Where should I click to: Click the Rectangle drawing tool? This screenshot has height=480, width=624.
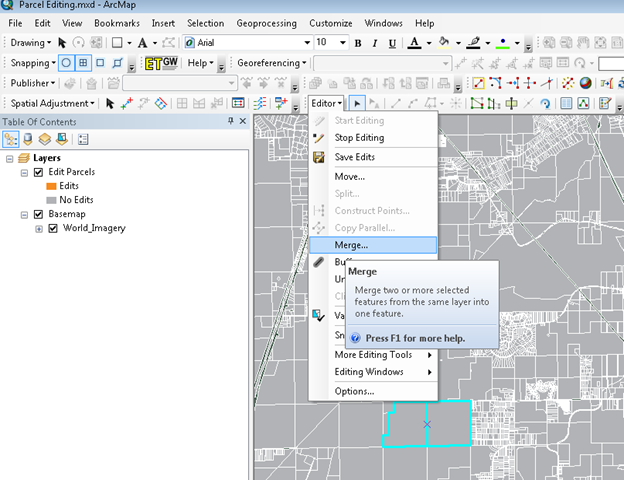(117, 43)
